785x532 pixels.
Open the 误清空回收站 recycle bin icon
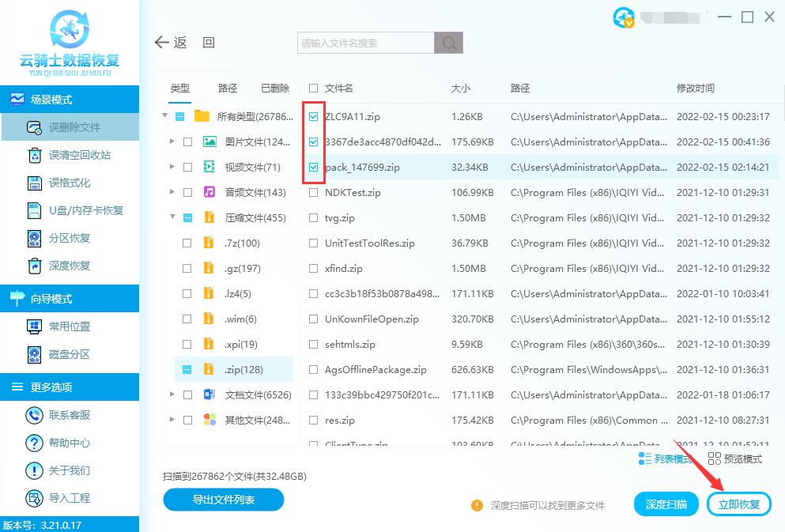[34, 155]
